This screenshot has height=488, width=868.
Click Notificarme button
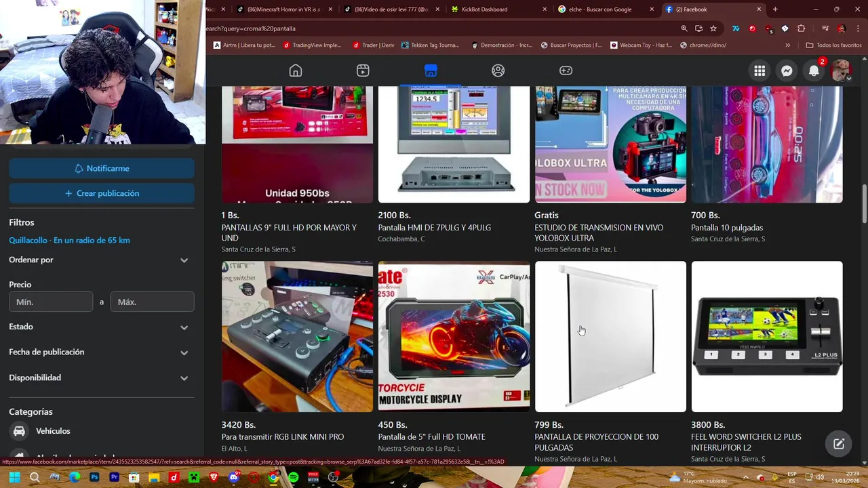click(x=102, y=168)
